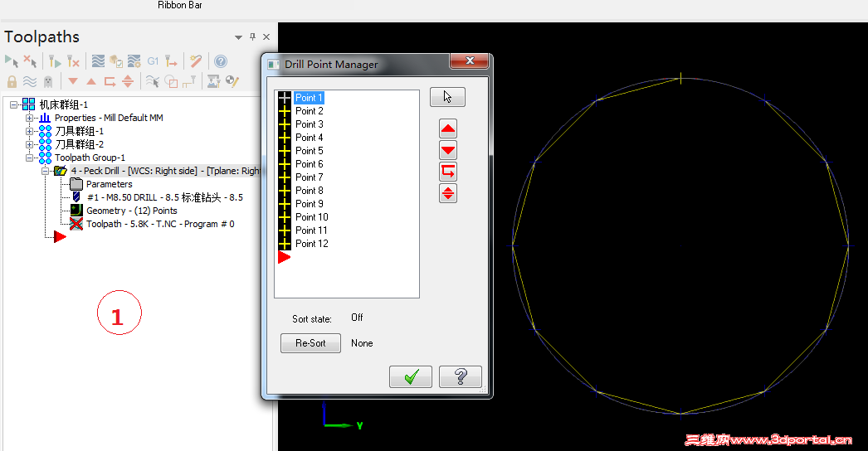Screen dimensions: 868x451
Task: Expand the 刀具群组-1 node
Action: pyautogui.click(x=29, y=131)
